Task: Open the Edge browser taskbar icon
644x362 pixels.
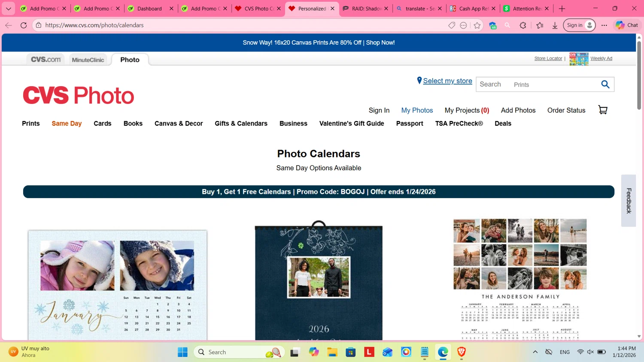Action: point(443,352)
